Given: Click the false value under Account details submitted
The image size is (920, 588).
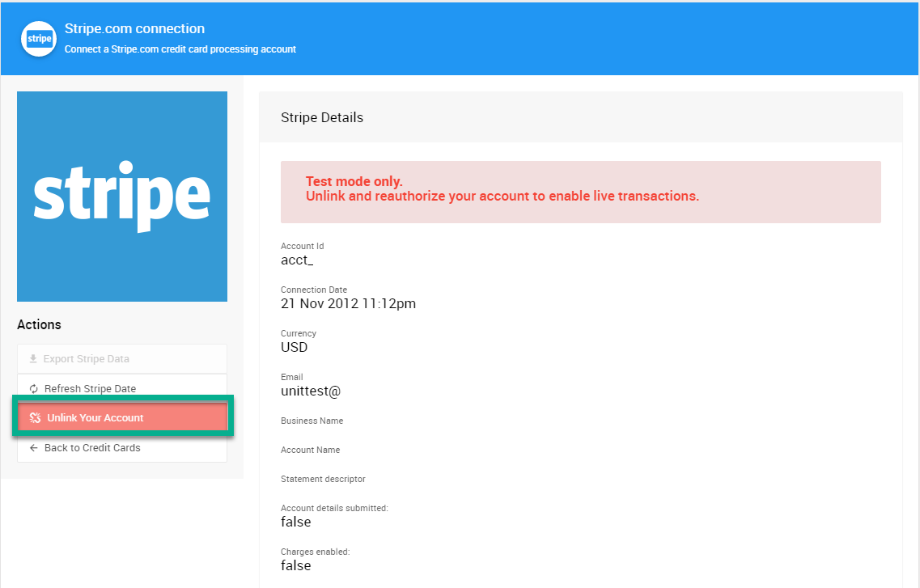Looking at the screenshot, I should (x=295, y=522).
